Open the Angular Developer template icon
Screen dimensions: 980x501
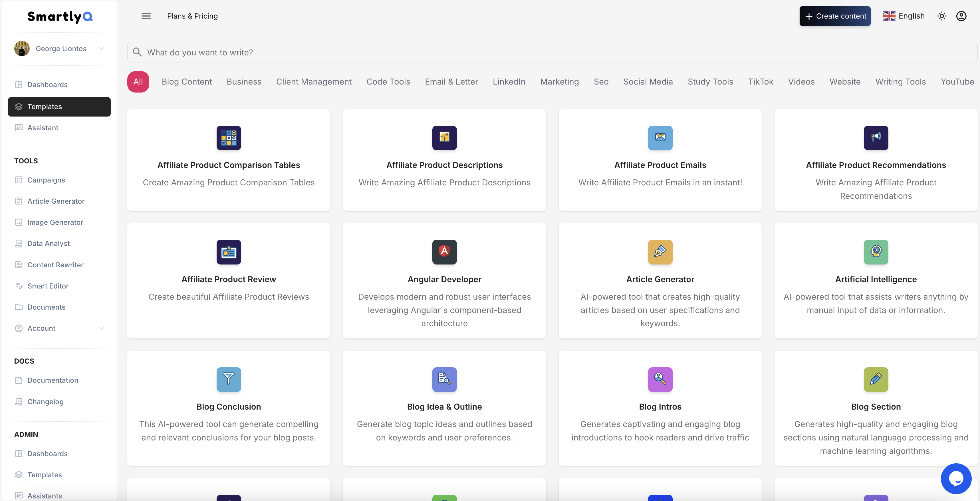[444, 252]
